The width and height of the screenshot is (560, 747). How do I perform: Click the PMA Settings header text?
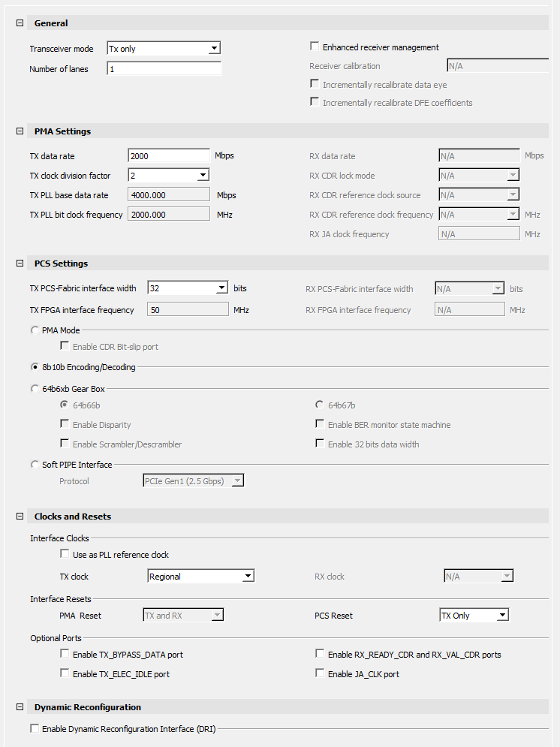click(x=62, y=131)
